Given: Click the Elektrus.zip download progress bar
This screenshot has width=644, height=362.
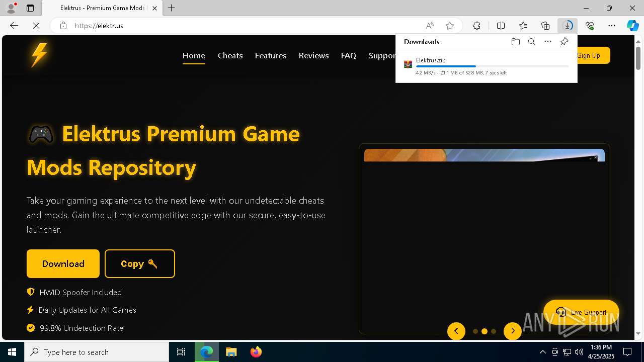Looking at the screenshot, I should (x=492, y=66).
